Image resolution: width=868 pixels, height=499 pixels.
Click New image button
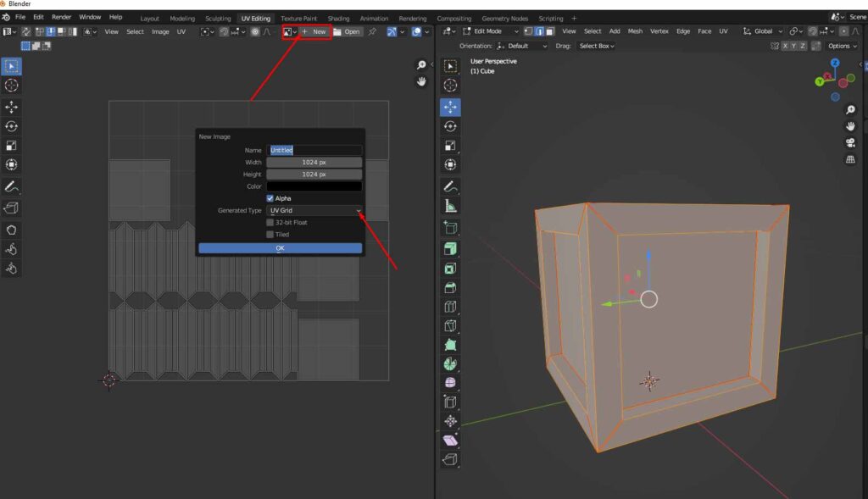pos(314,31)
